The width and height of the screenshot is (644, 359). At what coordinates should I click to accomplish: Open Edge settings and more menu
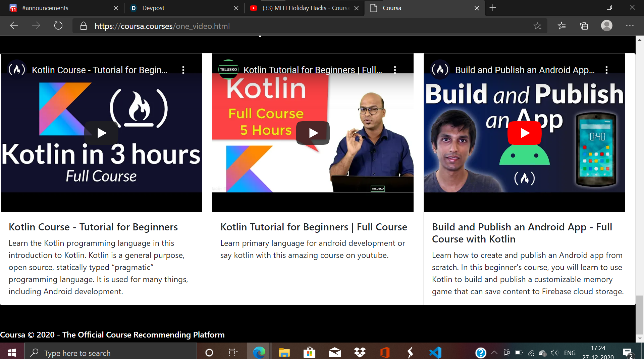(630, 26)
